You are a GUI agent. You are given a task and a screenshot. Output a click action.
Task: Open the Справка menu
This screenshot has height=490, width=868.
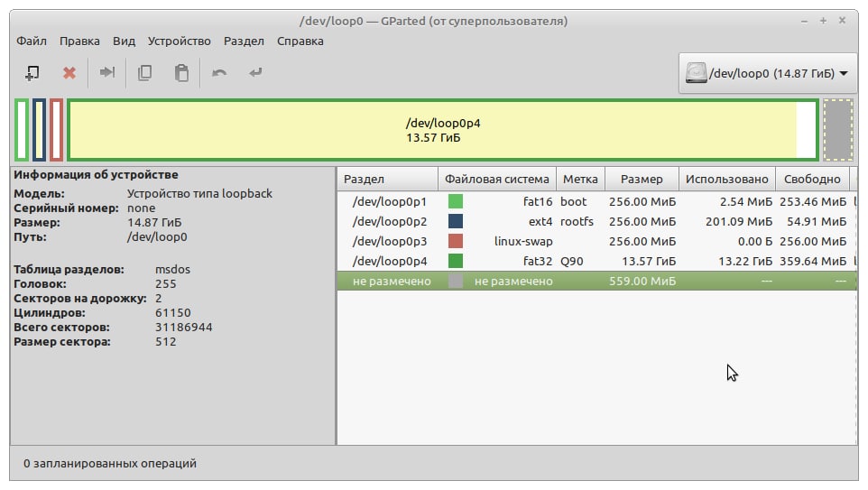(x=300, y=41)
